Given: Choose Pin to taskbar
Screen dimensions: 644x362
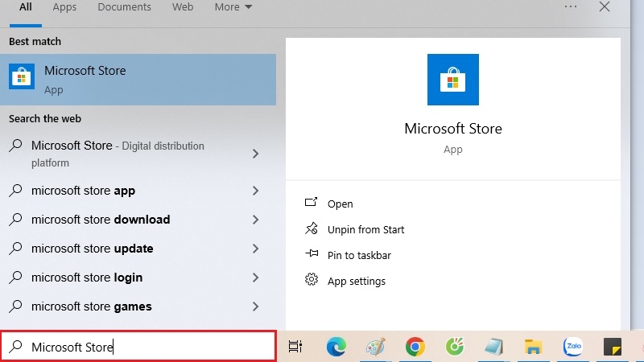Looking at the screenshot, I should pos(359,255).
